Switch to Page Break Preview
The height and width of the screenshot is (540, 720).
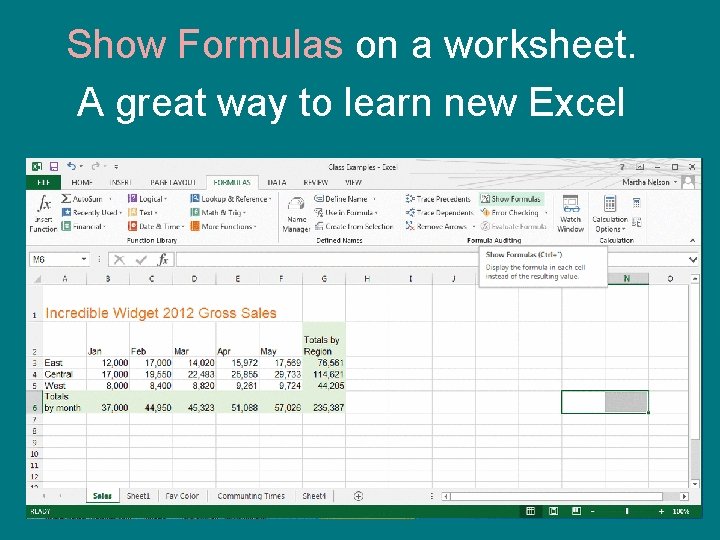coord(576,511)
